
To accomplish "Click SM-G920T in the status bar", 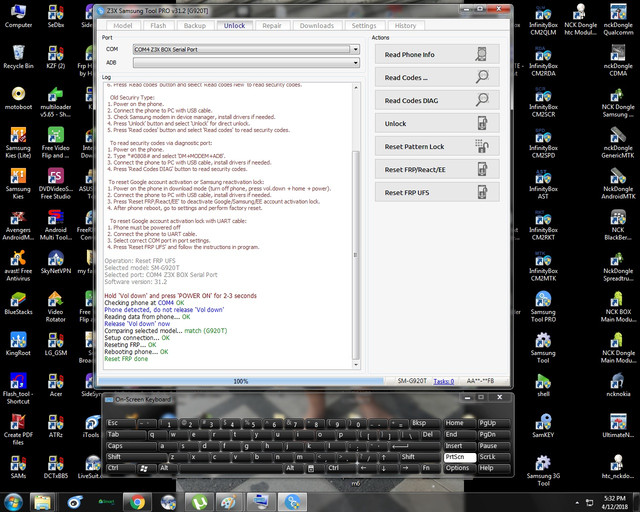I will click(412, 381).
